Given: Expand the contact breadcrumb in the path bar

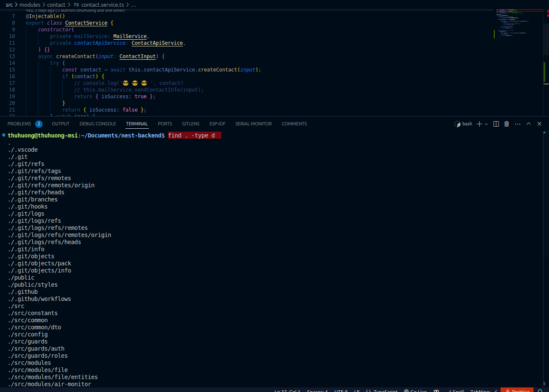Looking at the screenshot, I should [x=56, y=5].
